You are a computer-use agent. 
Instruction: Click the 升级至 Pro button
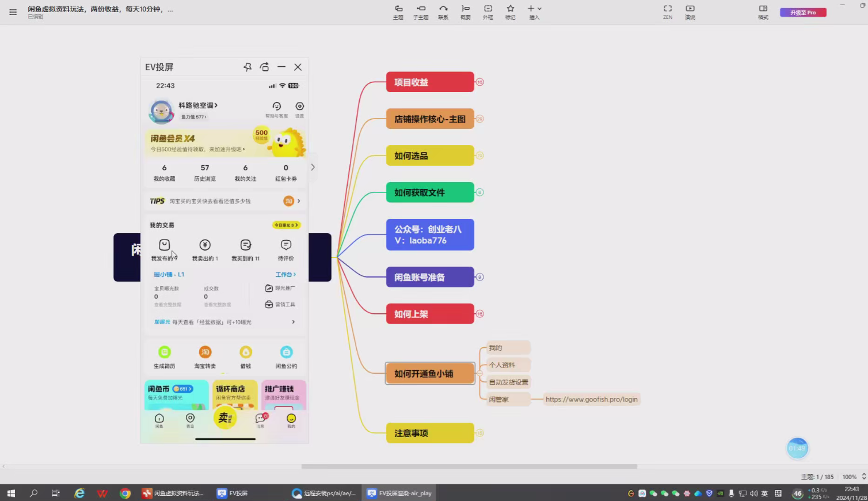click(803, 12)
